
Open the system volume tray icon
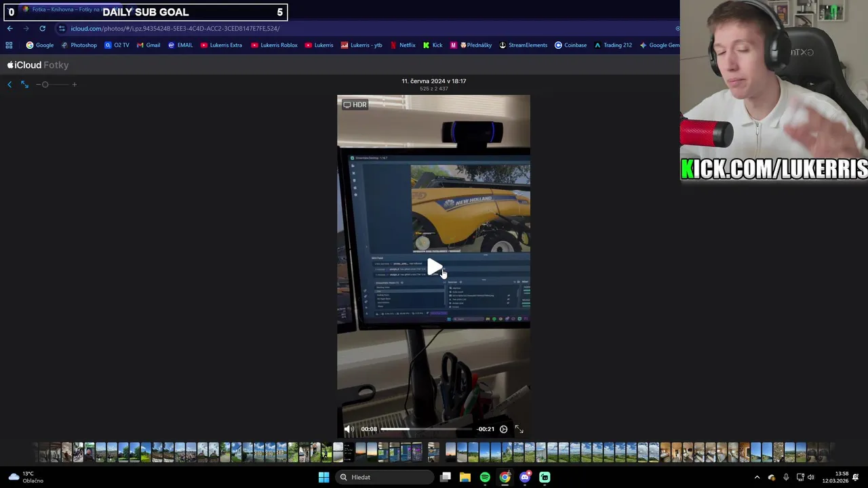coord(811,477)
